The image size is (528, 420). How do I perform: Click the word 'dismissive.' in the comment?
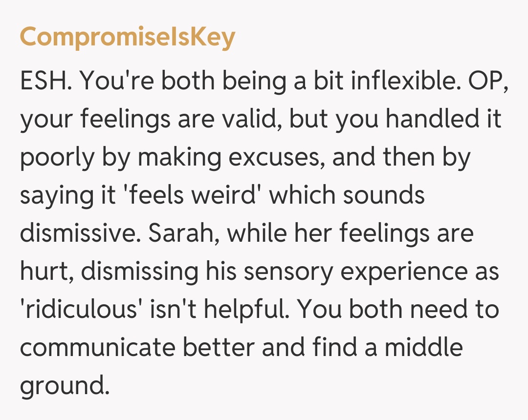[79, 234]
